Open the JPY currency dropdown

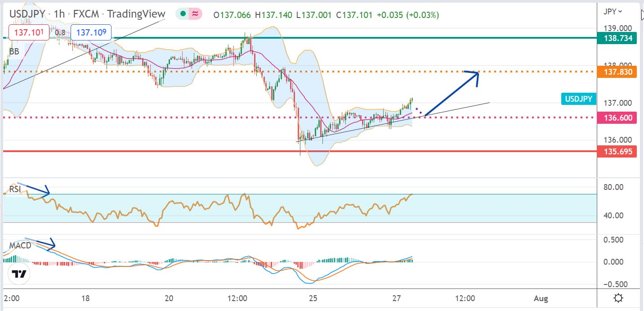[613, 12]
